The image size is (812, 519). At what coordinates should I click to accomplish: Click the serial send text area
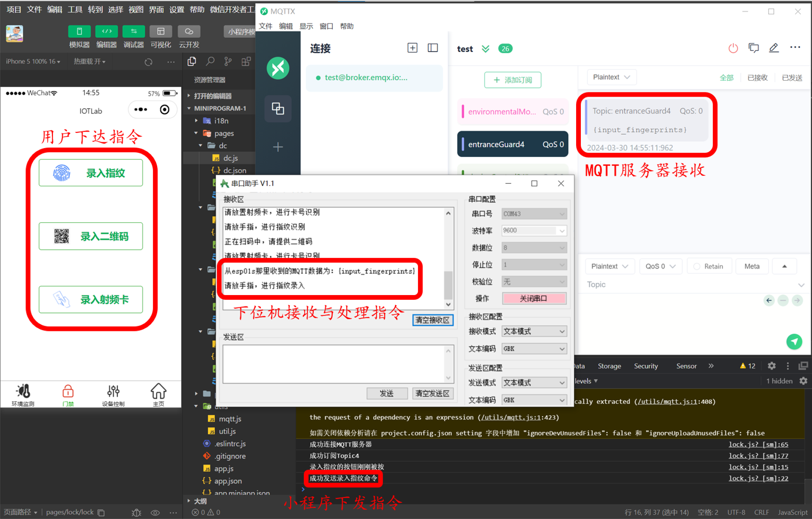point(334,364)
